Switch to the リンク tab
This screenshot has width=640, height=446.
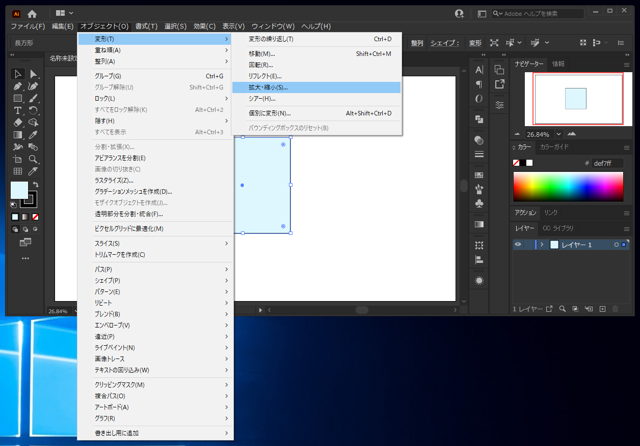click(550, 213)
